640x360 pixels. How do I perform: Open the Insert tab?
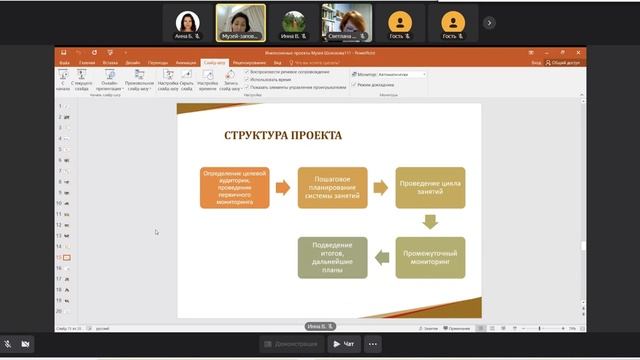[110, 63]
